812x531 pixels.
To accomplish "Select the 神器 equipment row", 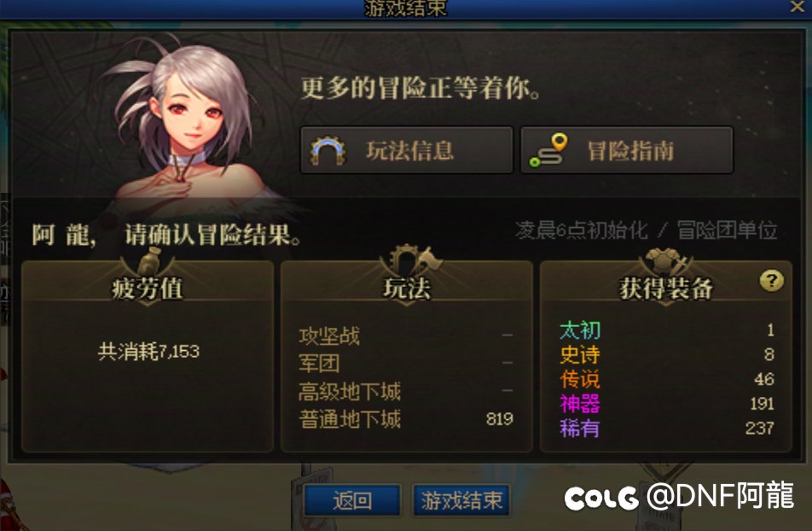I will [666, 404].
